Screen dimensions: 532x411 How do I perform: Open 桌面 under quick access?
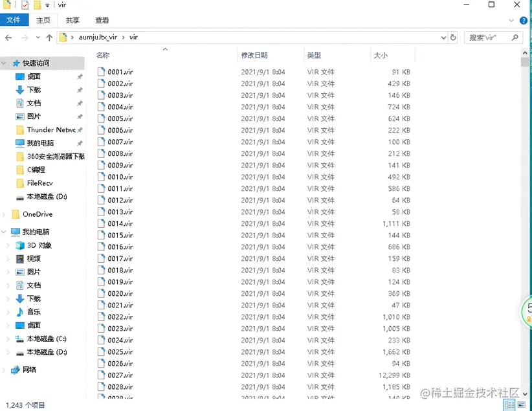tap(34, 76)
